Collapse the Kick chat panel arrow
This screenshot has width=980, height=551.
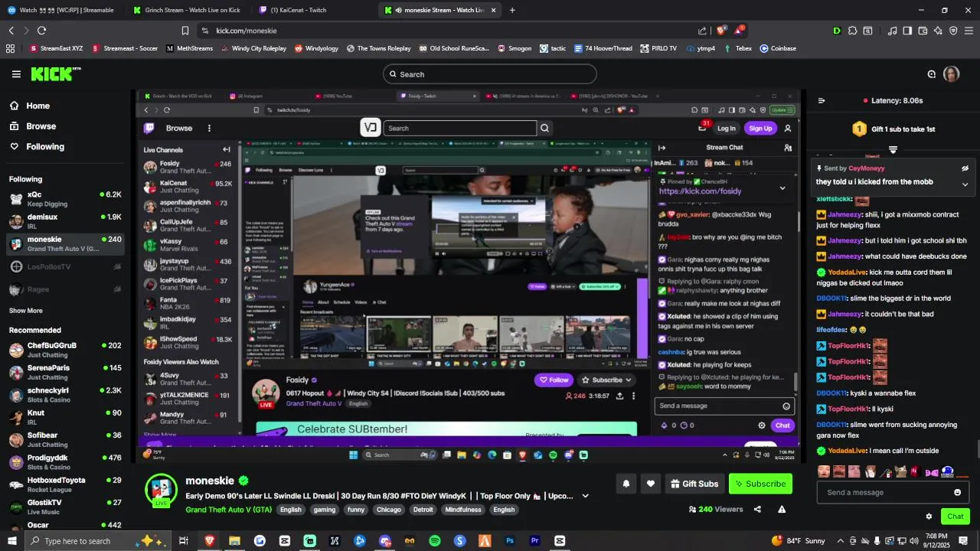coord(822,100)
